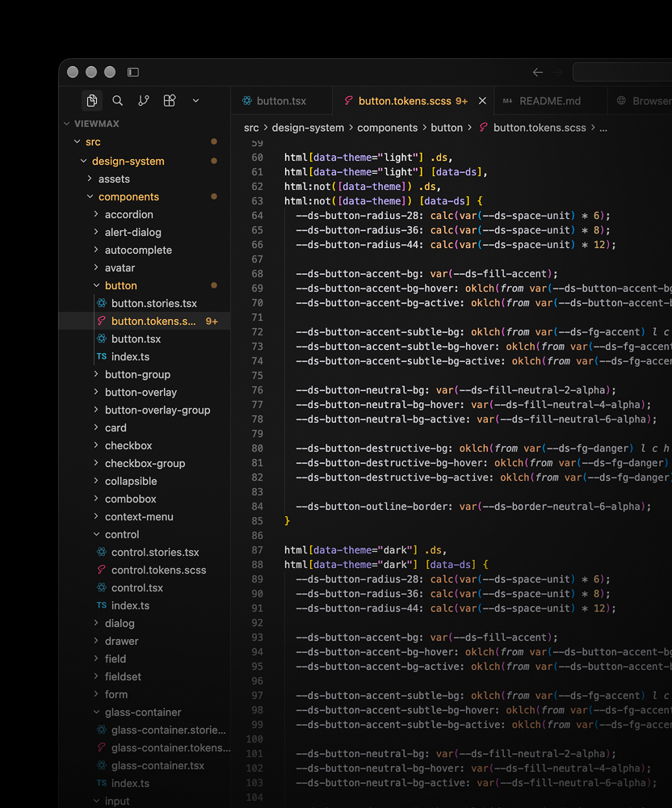Click the components breadcrumb

387,128
